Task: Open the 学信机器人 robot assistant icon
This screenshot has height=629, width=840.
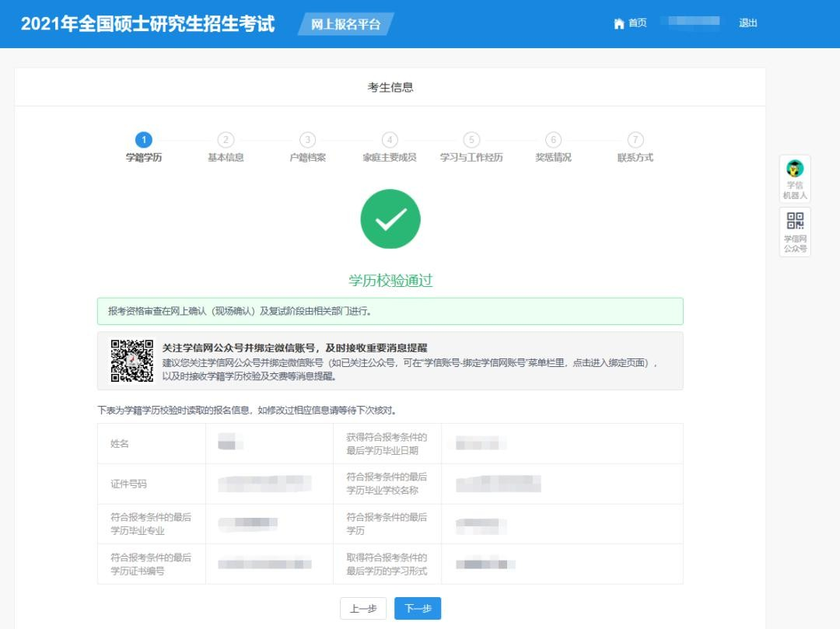Action: click(795, 169)
